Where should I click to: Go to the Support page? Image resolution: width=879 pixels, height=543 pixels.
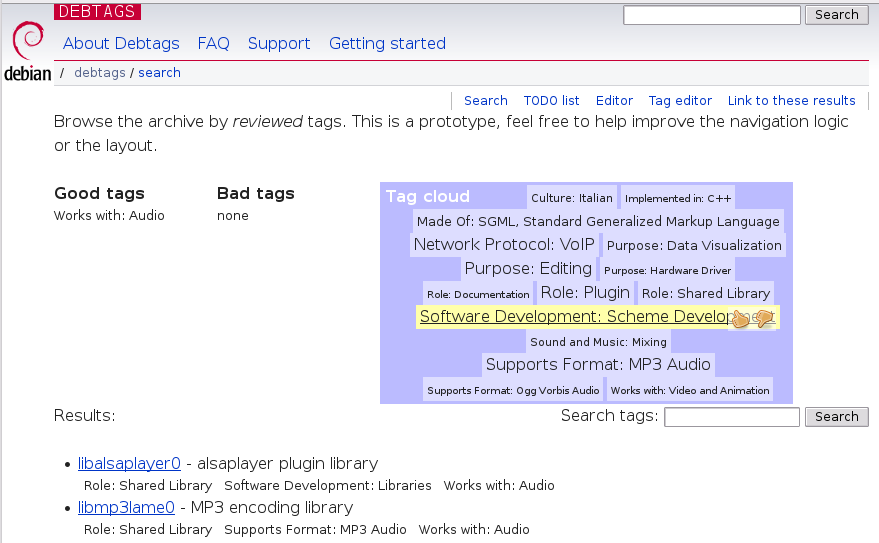(279, 43)
